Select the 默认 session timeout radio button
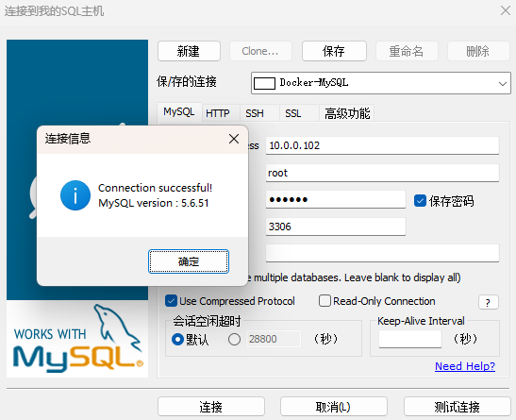The image size is (516, 420). coord(177,340)
